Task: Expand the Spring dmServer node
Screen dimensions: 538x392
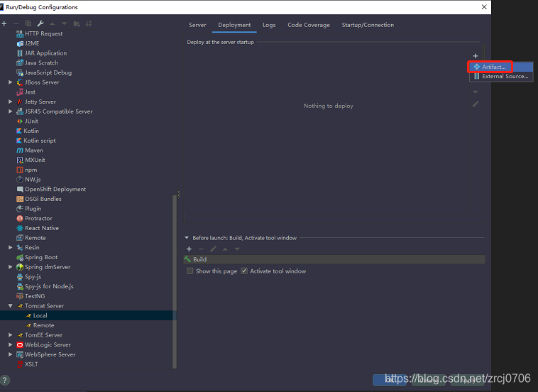Action: click(11, 267)
